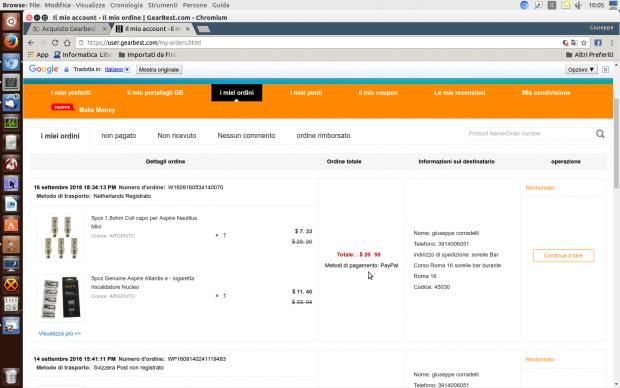The image size is (620, 388).
Task: Open the Make Money link
Action: [x=97, y=110]
